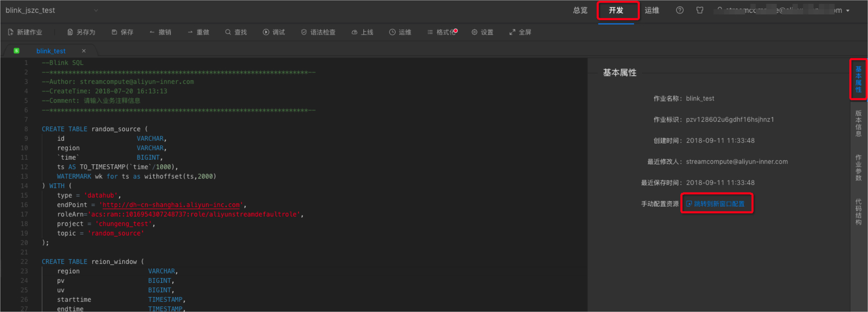Close the blink_test editor tab
This screenshot has width=868, height=312.
84,51
